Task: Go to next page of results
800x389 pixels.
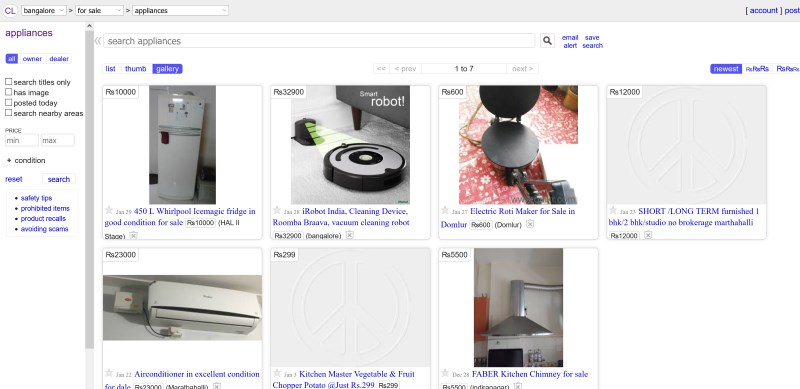Action: coord(522,69)
